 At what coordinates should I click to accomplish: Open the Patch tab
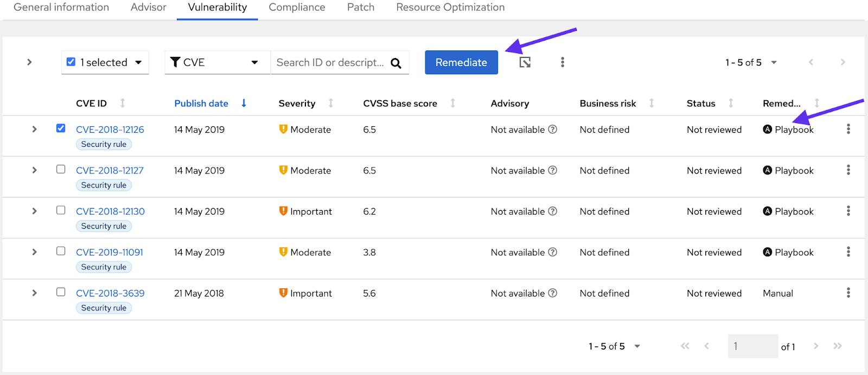point(361,8)
